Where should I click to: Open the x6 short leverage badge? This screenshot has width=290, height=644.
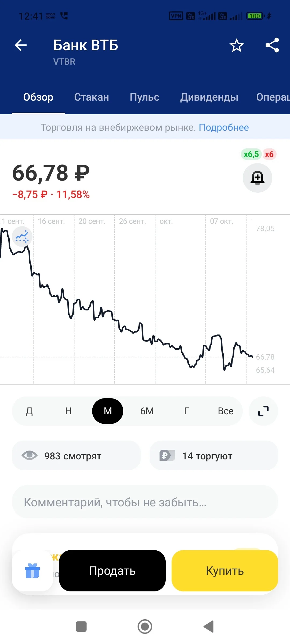click(x=269, y=154)
